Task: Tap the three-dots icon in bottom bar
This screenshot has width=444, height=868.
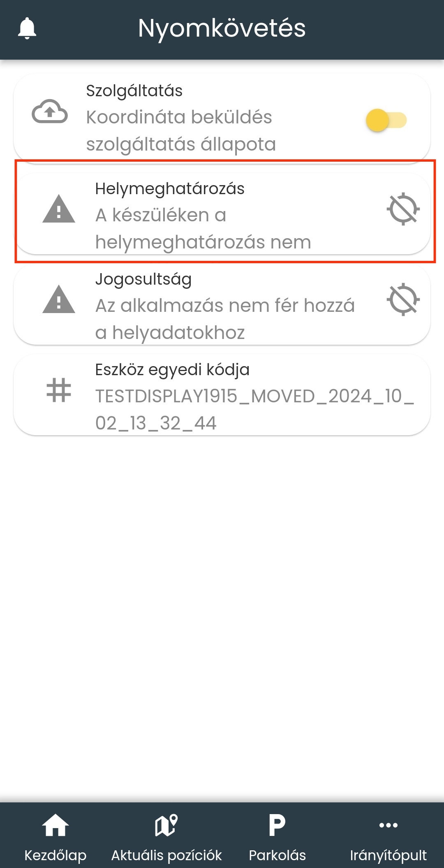Action: pyautogui.click(x=388, y=825)
